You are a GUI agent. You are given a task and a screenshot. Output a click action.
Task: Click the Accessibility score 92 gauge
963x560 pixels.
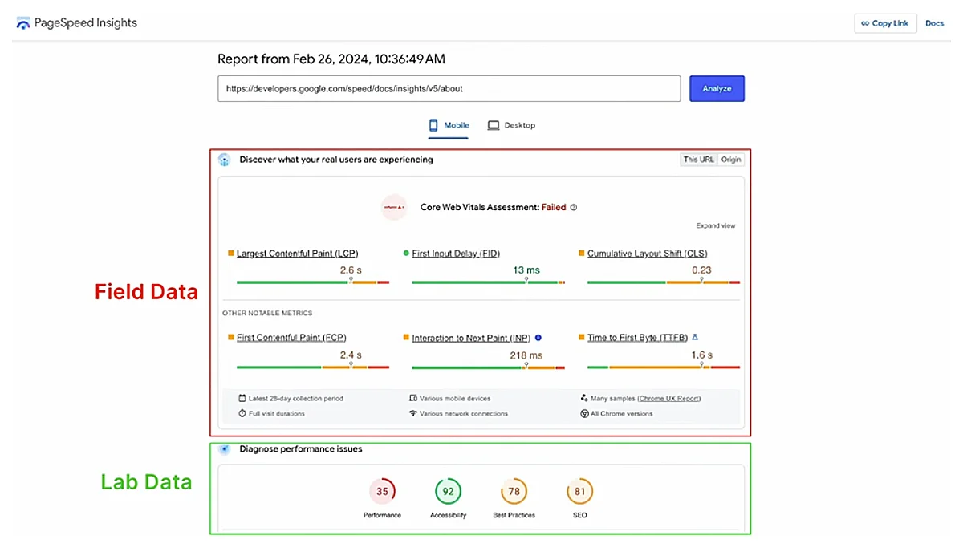[x=448, y=491]
